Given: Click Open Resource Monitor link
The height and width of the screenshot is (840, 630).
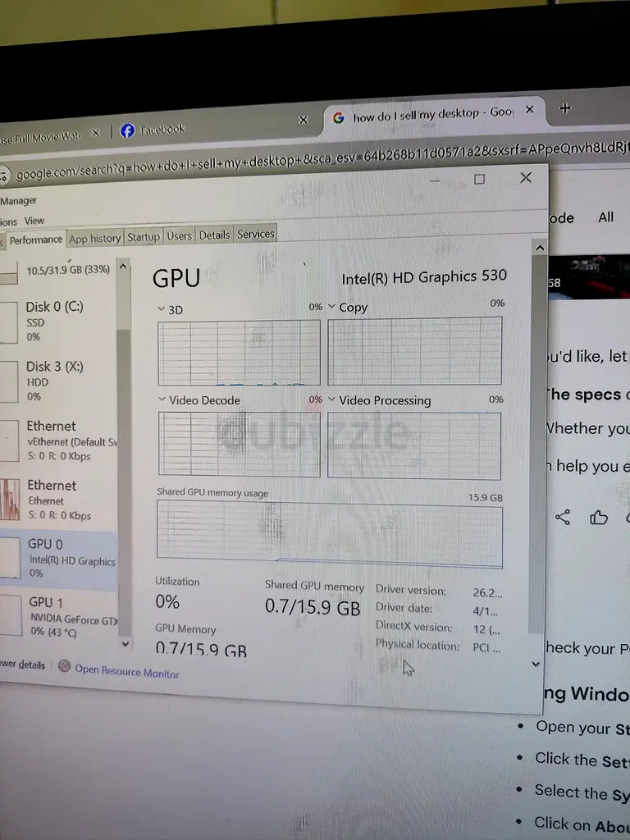Looking at the screenshot, I should [x=127, y=671].
